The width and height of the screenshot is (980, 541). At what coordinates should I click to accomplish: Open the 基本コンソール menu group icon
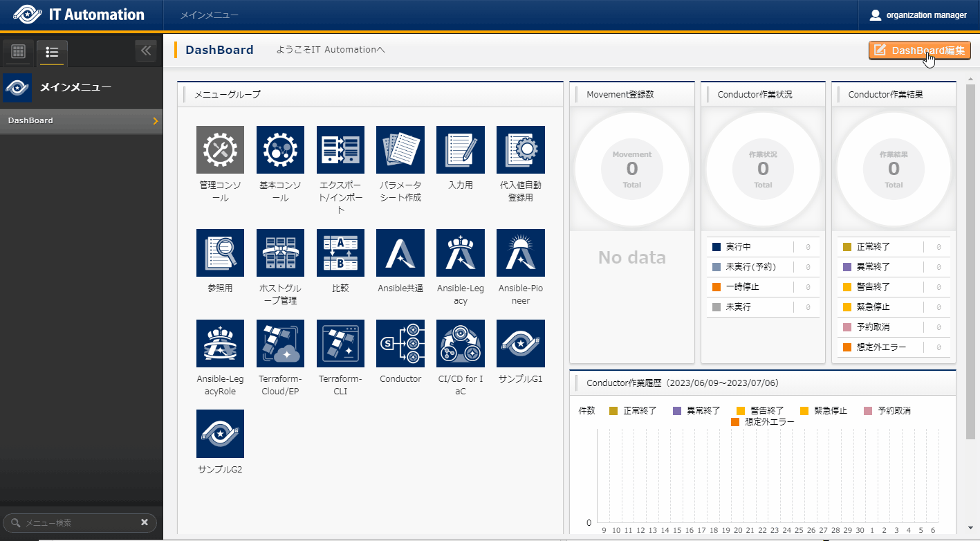click(x=280, y=149)
